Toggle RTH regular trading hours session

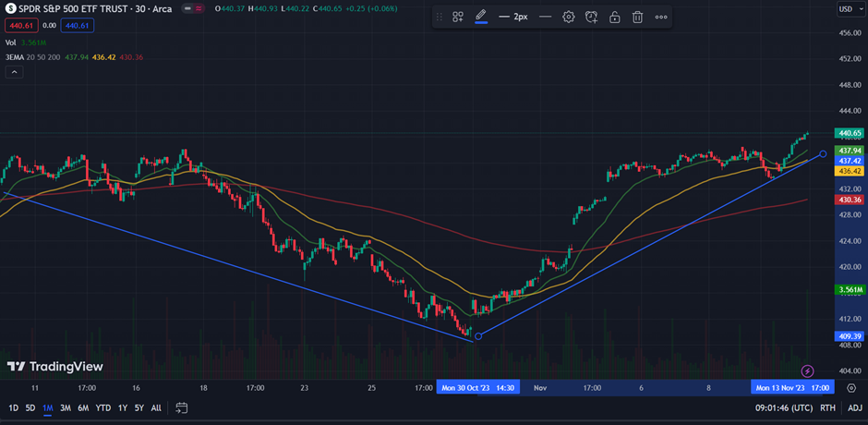[x=827, y=407]
